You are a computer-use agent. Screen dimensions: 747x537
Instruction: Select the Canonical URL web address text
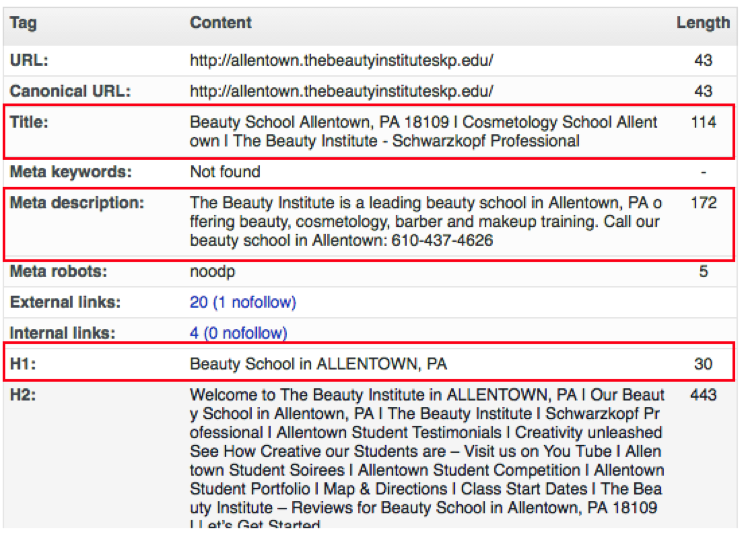(341, 91)
